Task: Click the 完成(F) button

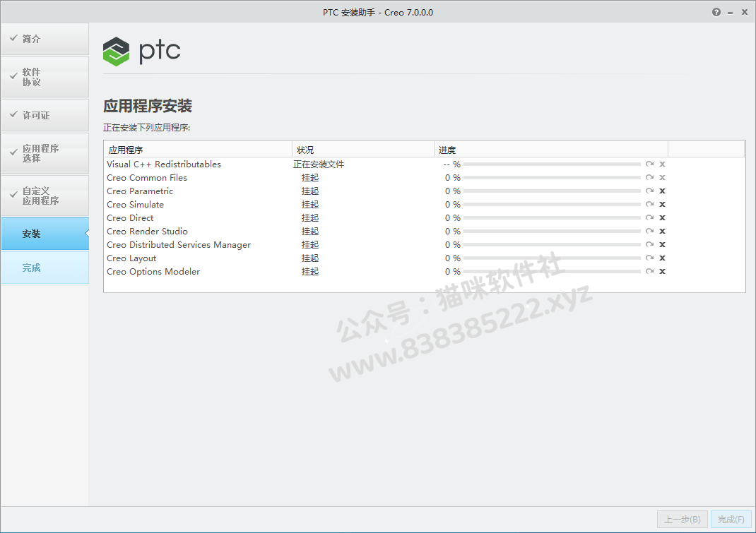Action: (731, 520)
